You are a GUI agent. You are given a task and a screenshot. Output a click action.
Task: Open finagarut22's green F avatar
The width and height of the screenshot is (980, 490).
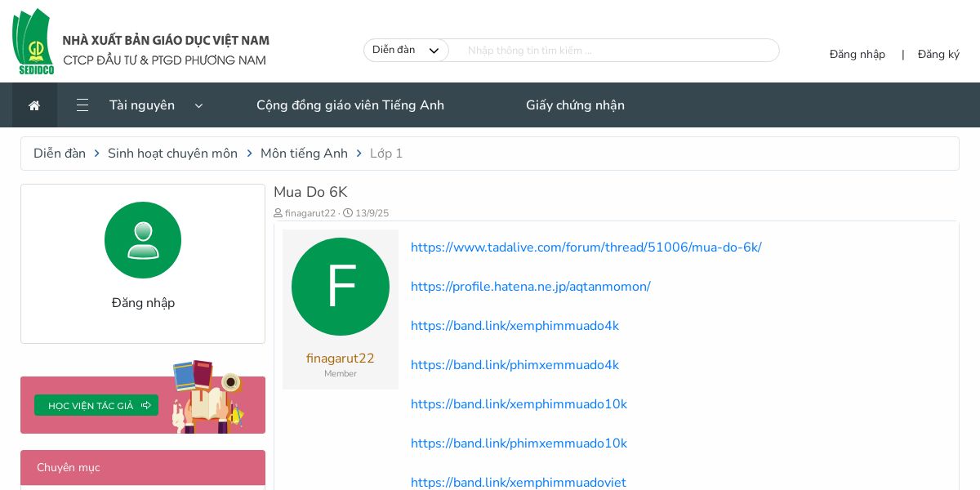(341, 287)
